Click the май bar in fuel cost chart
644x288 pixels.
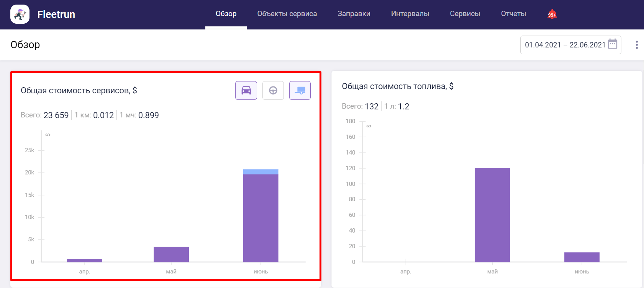click(x=492, y=215)
